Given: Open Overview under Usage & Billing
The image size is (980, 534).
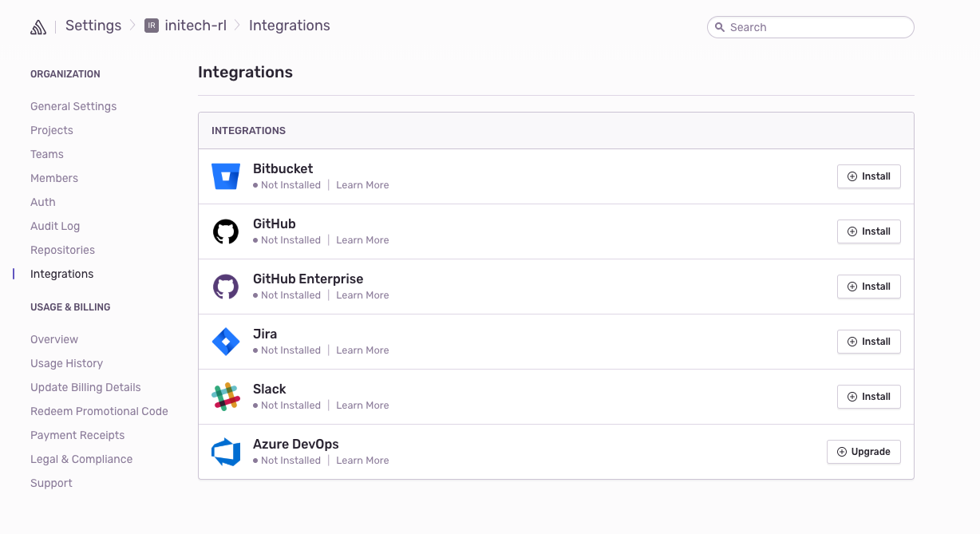Looking at the screenshot, I should point(54,339).
